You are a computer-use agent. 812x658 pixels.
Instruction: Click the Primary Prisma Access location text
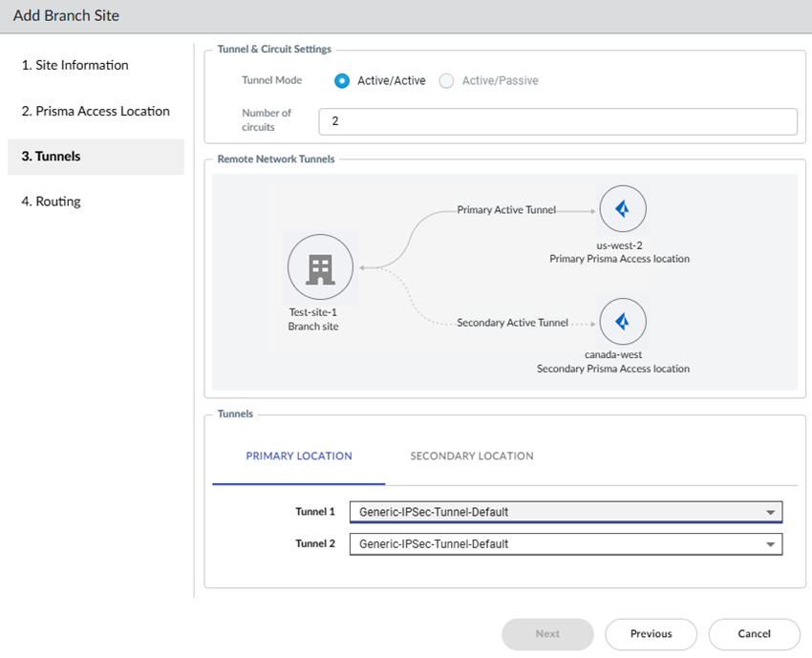(619, 259)
